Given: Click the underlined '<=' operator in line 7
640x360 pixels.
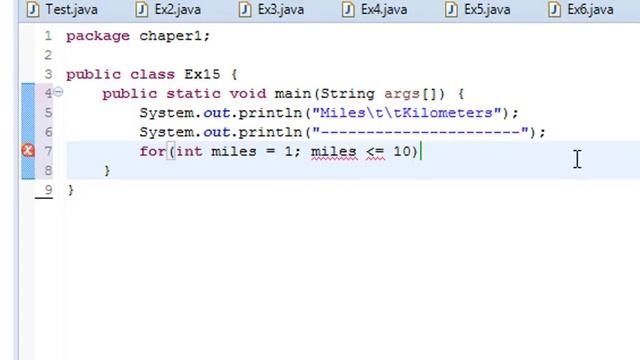Looking at the screenshot, I should [376, 152].
